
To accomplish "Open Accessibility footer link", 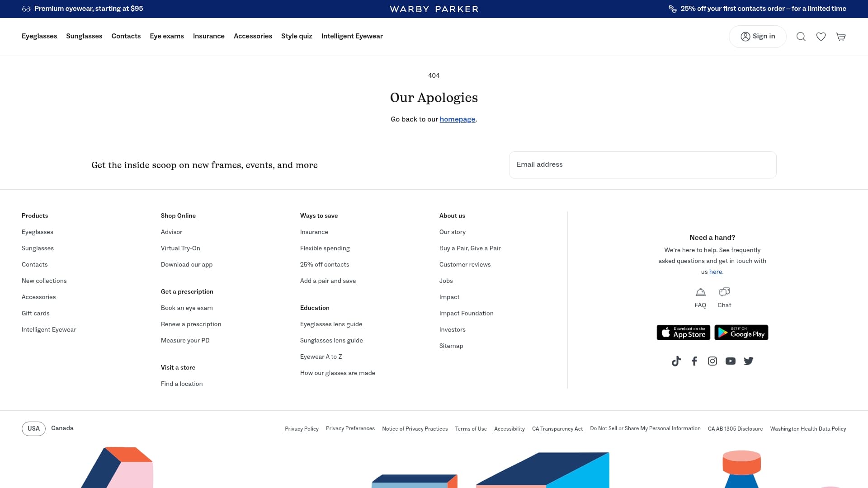I will click(509, 429).
